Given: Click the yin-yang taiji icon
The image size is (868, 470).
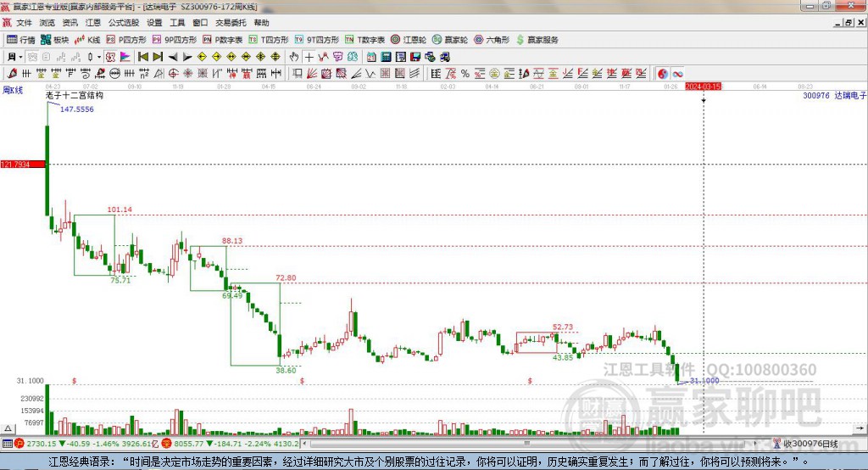Looking at the screenshot, I should (663, 74).
